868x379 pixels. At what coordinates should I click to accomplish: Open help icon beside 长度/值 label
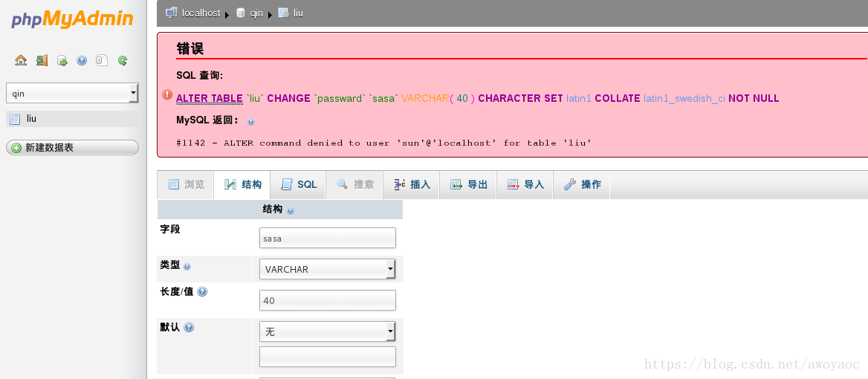tap(202, 291)
